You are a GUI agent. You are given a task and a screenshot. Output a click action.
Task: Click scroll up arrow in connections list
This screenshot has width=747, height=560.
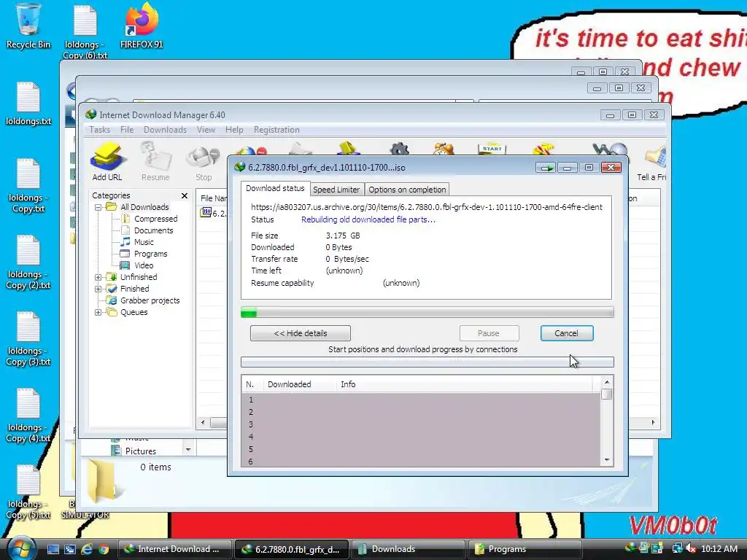607,382
